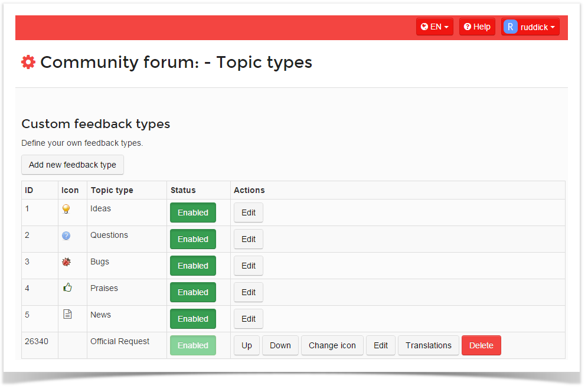Click the Praises topic type name
The image size is (588, 389).
click(x=104, y=288)
